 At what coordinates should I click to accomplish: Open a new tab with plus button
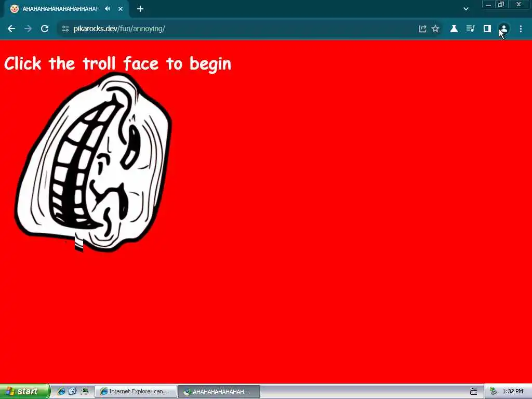coord(140,9)
